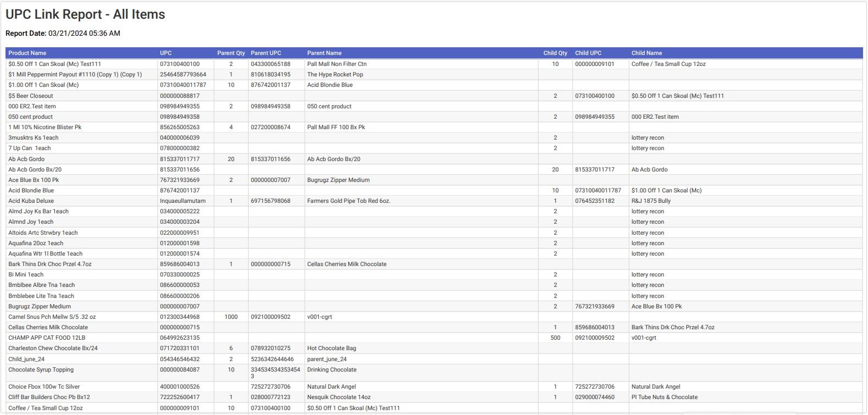The width and height of the screenshot is (868, 415).
Task: Click the Product Name column header
Action: click(27, 53)
